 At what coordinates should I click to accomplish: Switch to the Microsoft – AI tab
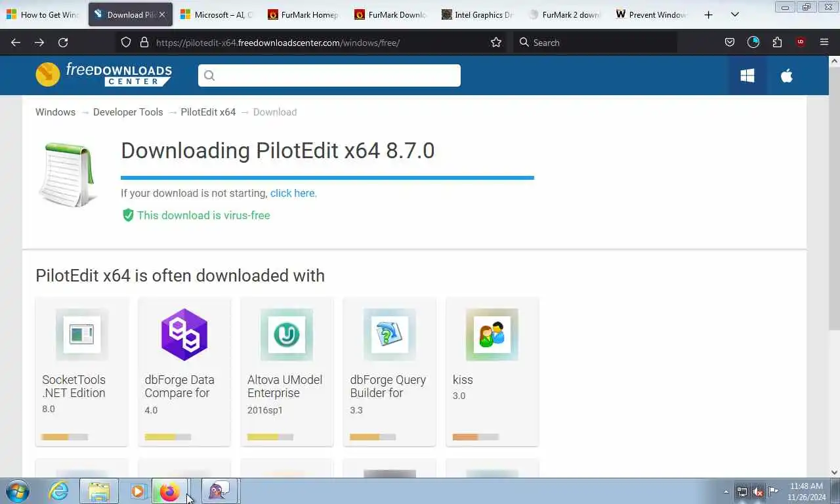tap(217, 14)
